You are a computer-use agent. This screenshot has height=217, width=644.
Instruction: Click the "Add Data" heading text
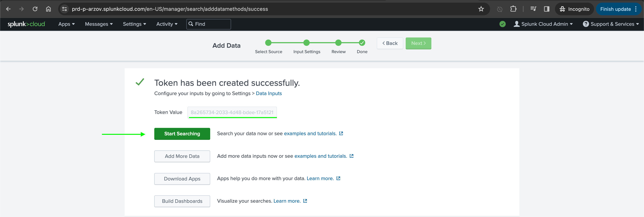click(x=227, y=45)
